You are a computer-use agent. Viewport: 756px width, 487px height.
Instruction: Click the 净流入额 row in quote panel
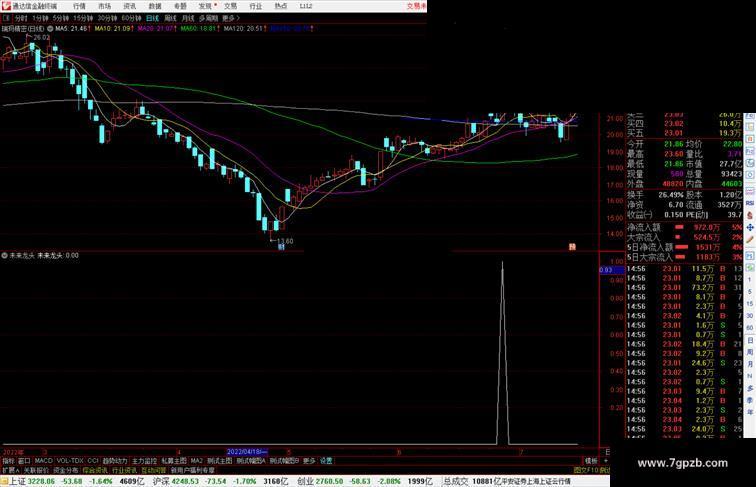point(684,227)
